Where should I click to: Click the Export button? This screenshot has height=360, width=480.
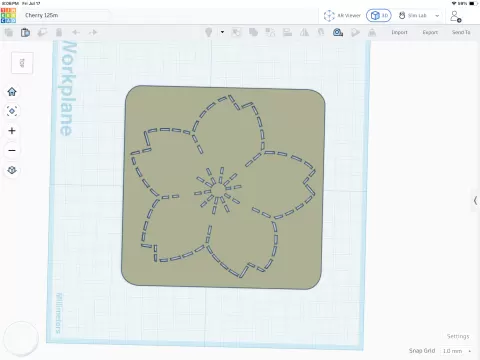coord(430,32)
